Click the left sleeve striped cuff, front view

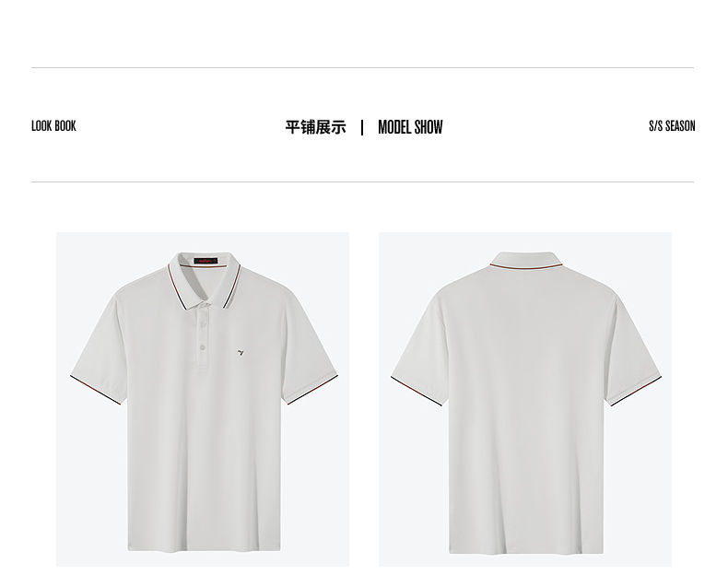(x=96, y=391)
